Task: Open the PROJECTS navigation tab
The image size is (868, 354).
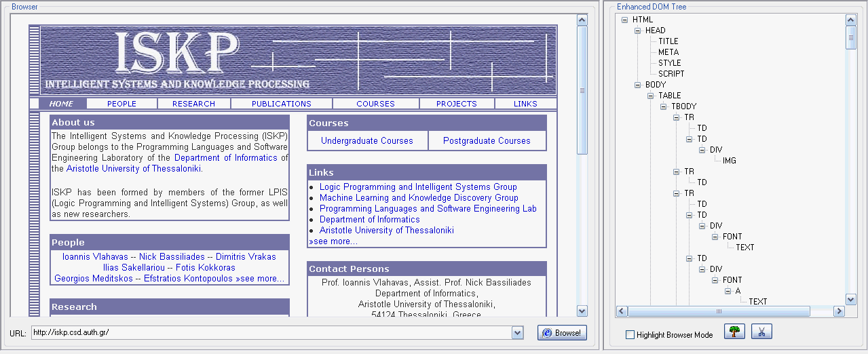Action: click(x=457, y=104)
